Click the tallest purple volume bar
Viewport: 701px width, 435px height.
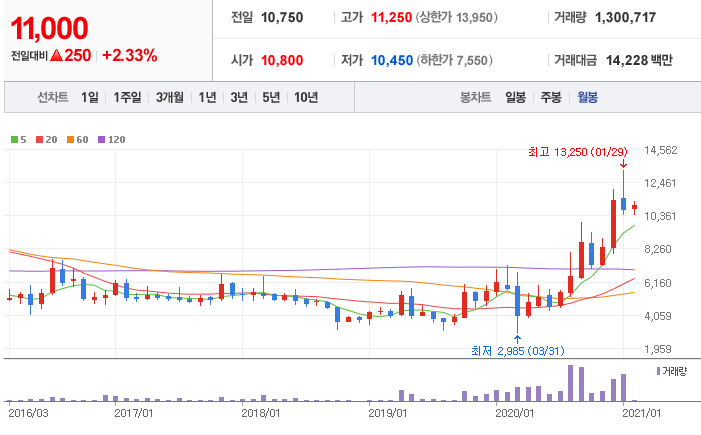(570, 383)
